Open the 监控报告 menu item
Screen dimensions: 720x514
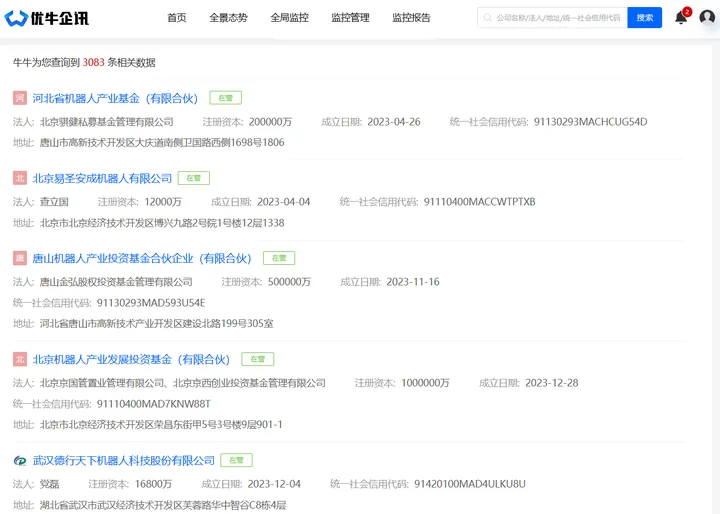pyautogui.click(x=411, y=18)
